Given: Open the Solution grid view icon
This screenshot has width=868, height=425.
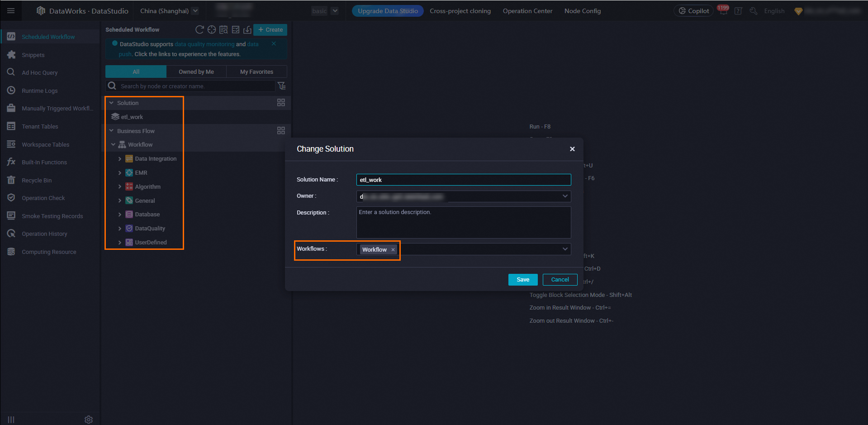Looking at the screenshot, I should pos(281,103).
